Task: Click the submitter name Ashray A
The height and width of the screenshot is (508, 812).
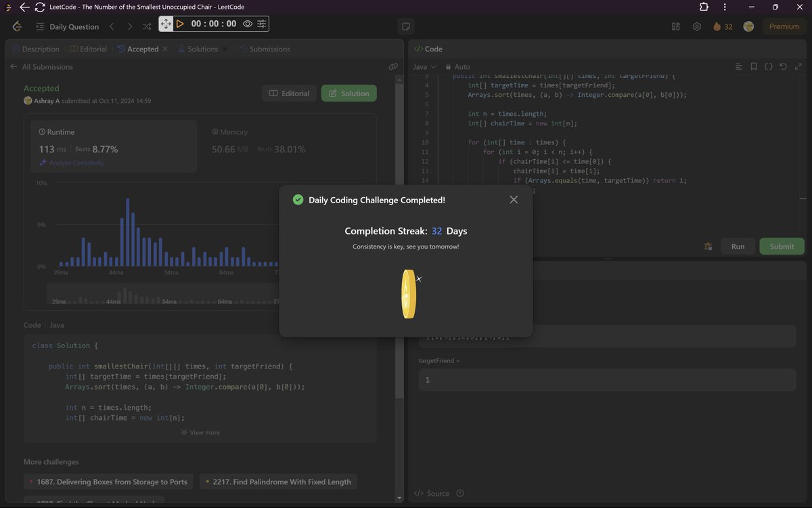Action: 48,101
